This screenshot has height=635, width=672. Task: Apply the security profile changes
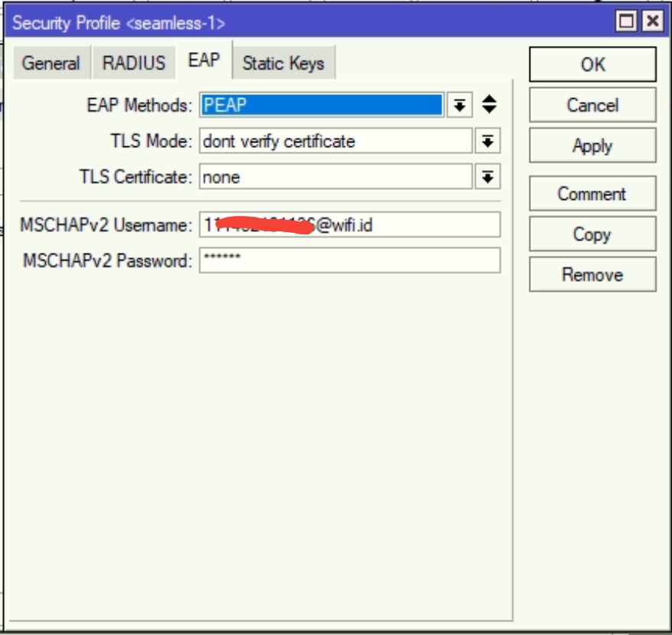click(592, 146)
